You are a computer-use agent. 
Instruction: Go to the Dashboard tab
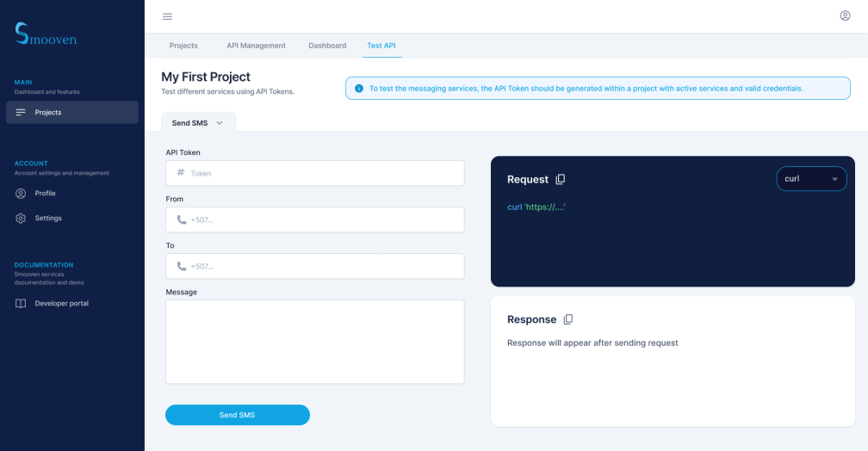point(327,46)
